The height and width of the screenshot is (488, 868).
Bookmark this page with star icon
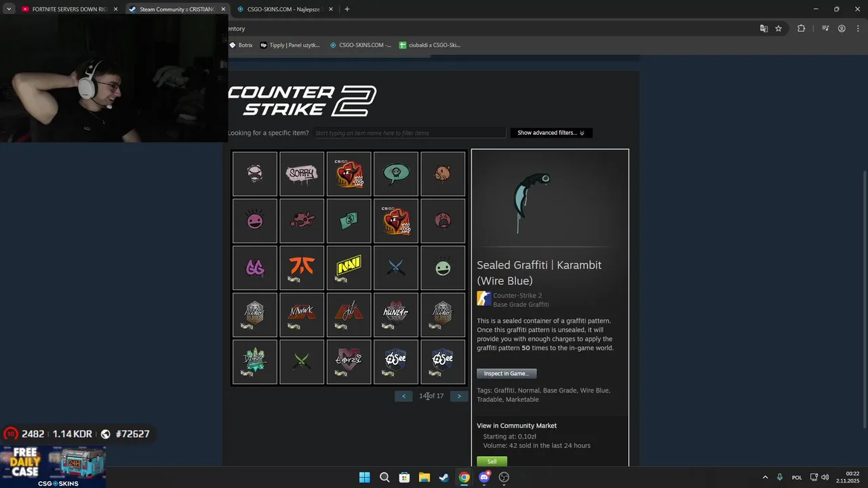coord(778,28)
